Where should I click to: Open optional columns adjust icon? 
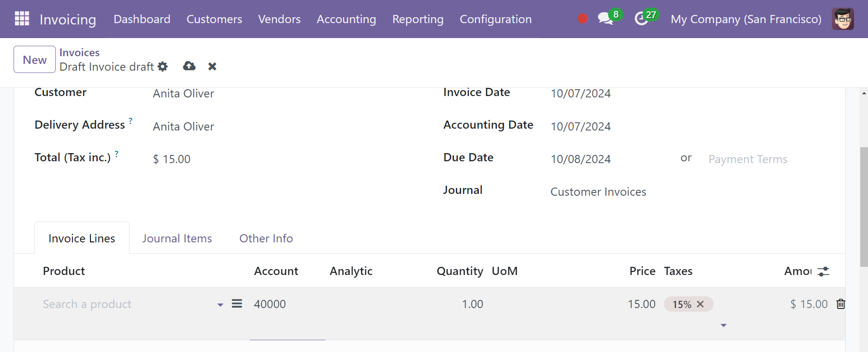[823, 271]
